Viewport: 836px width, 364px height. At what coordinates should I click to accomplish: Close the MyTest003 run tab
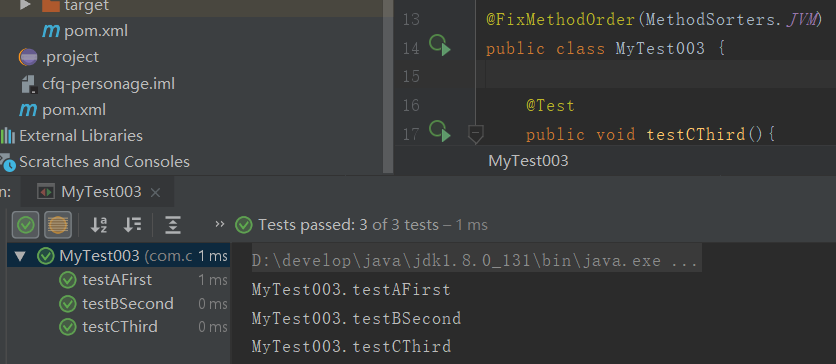pyautogui.click(x=155, y=192)
